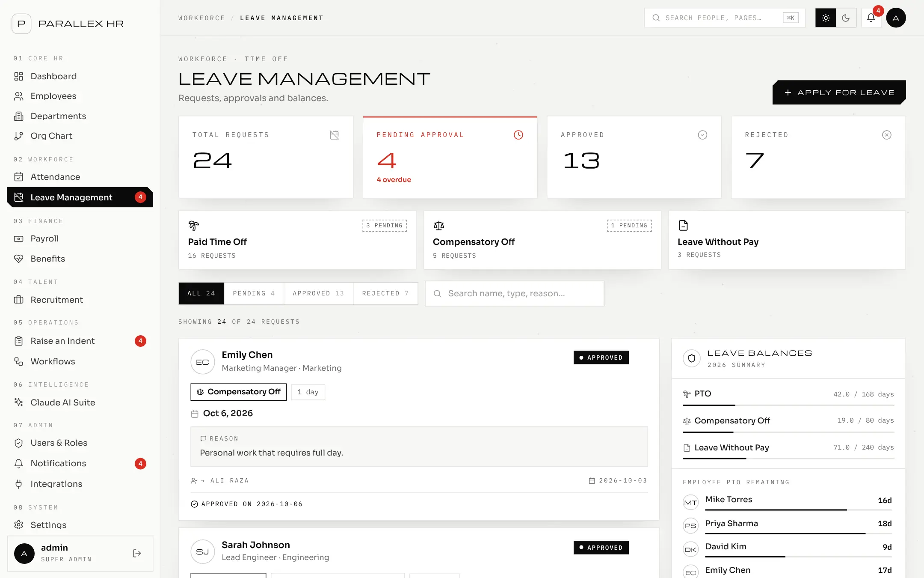Open Settings in the sidebar

[80, 525]
